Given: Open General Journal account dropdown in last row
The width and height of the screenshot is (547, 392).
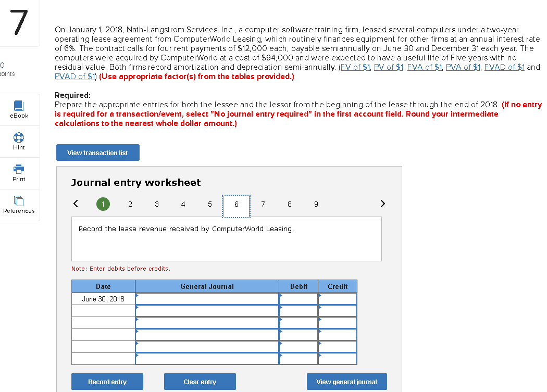Looking at the screenshot, I should (x=207, y=359).
